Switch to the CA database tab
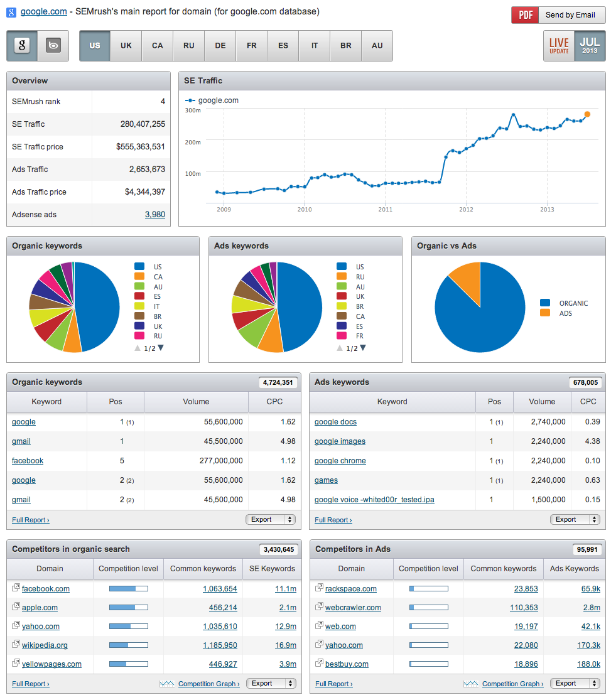This screenshot has width=611, height=700. coord(157,46)
